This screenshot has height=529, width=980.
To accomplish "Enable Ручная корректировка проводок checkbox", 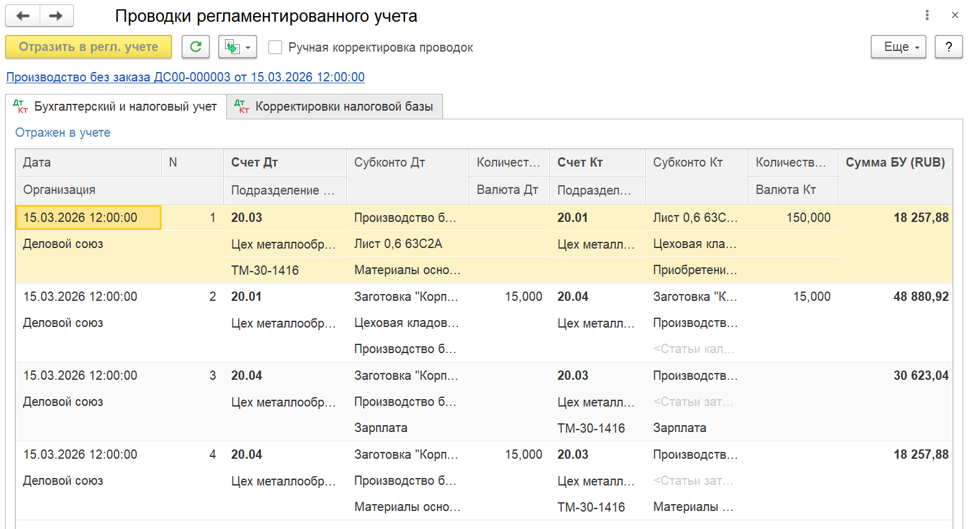I will [275, 47].
